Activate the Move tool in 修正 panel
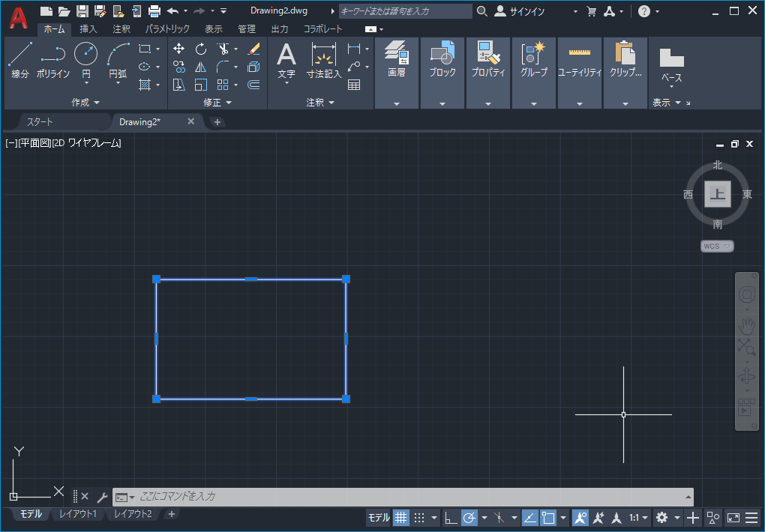This screenshot has height=532, width=765. coord(179,49)
